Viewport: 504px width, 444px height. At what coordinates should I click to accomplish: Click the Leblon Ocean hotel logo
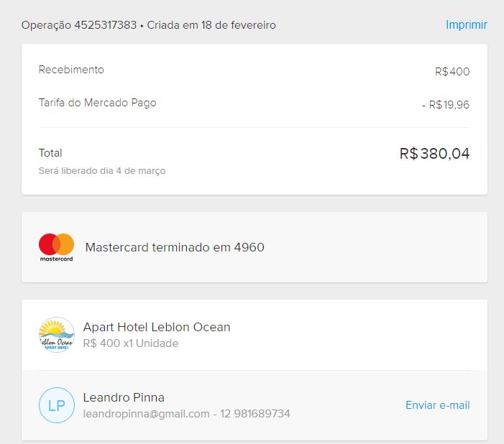pos(56,335)
